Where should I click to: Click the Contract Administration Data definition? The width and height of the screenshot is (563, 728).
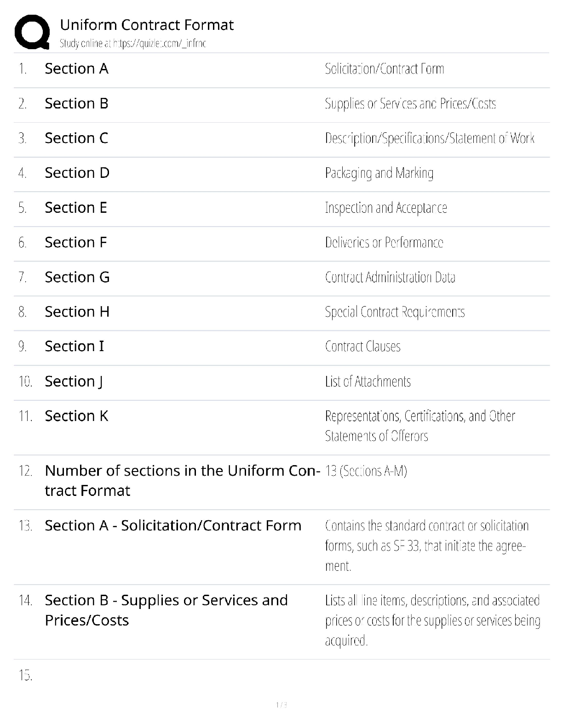(390, 277)
